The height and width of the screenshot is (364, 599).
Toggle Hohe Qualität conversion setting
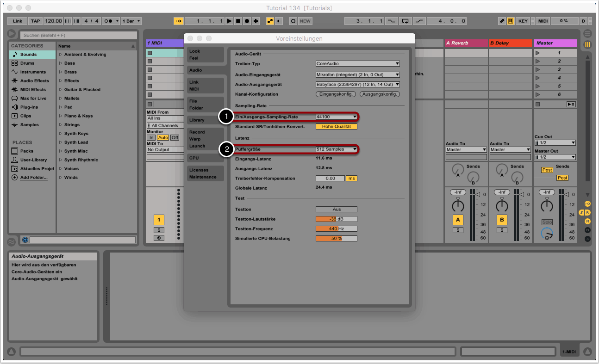coord(337,127)
